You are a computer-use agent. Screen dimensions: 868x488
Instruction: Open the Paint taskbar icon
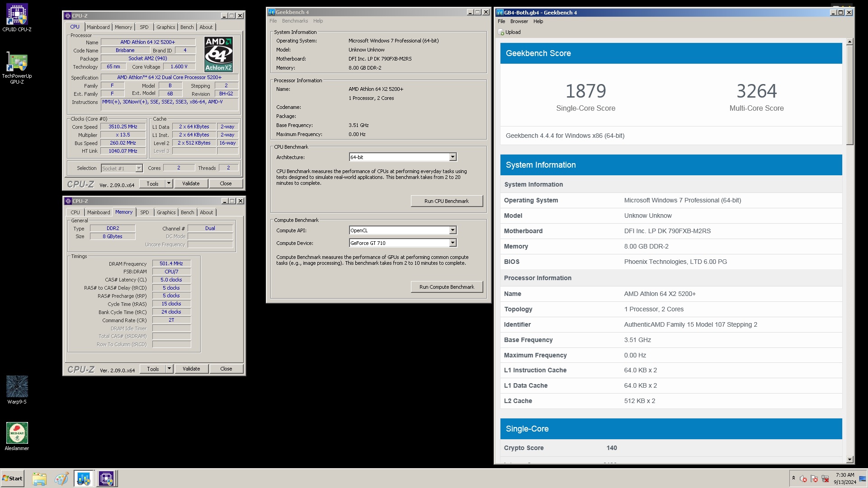tap(61, 479)
